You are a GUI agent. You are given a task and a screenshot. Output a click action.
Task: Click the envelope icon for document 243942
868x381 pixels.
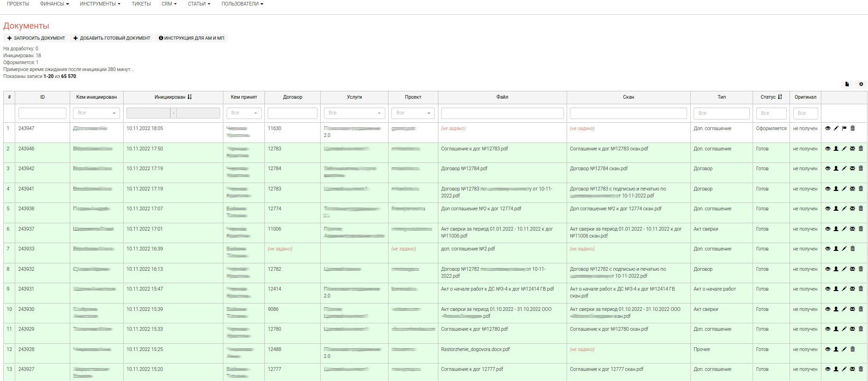point(852,169)
